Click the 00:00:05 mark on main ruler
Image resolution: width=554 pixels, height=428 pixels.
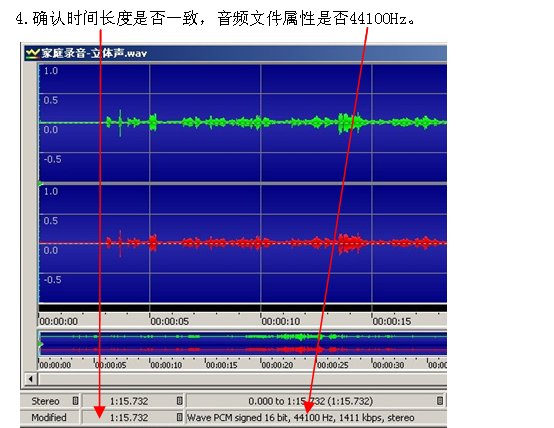coord(170,321)
